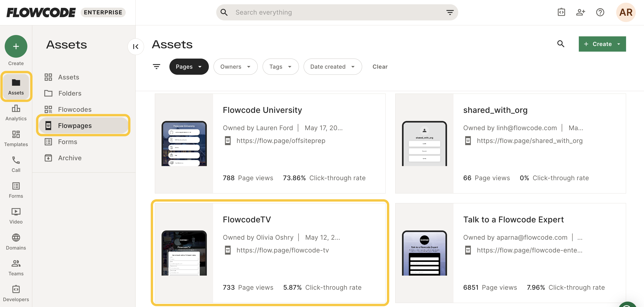This screenshot has height=307, width=644.
Task: Collapse the Assets side panel
Action: (x=136, y=47)
